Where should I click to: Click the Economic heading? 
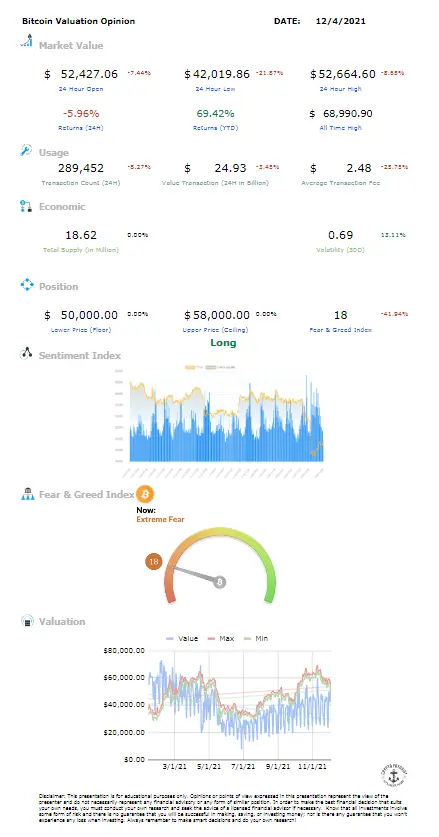point(62,207)
